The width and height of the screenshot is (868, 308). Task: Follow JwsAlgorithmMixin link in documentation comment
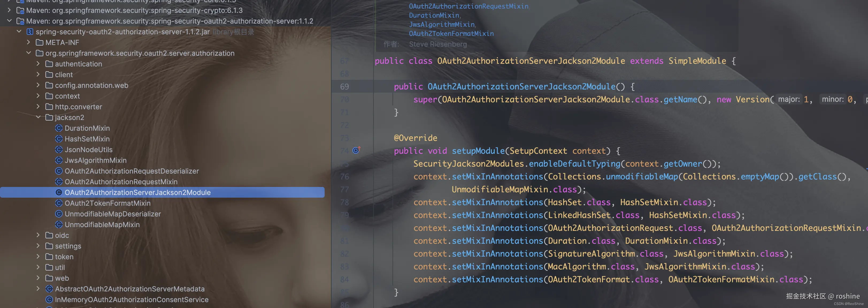(x=441, y=24)
